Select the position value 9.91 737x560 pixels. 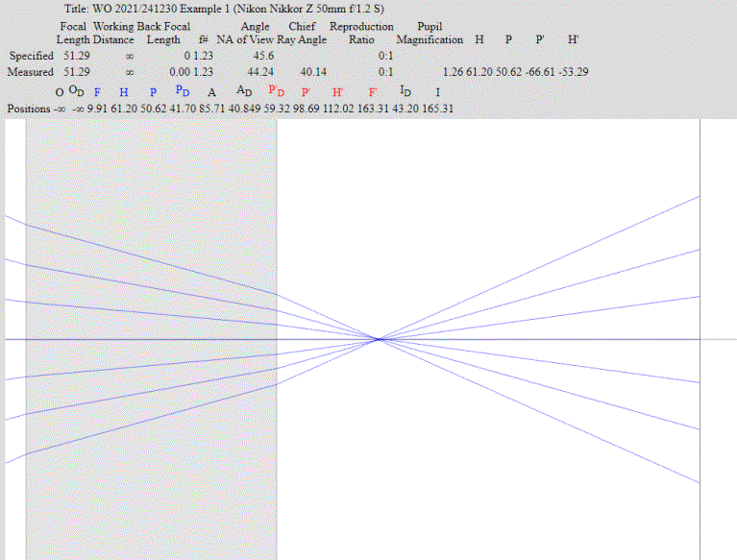pyautogui.click(x=97, y=109)
